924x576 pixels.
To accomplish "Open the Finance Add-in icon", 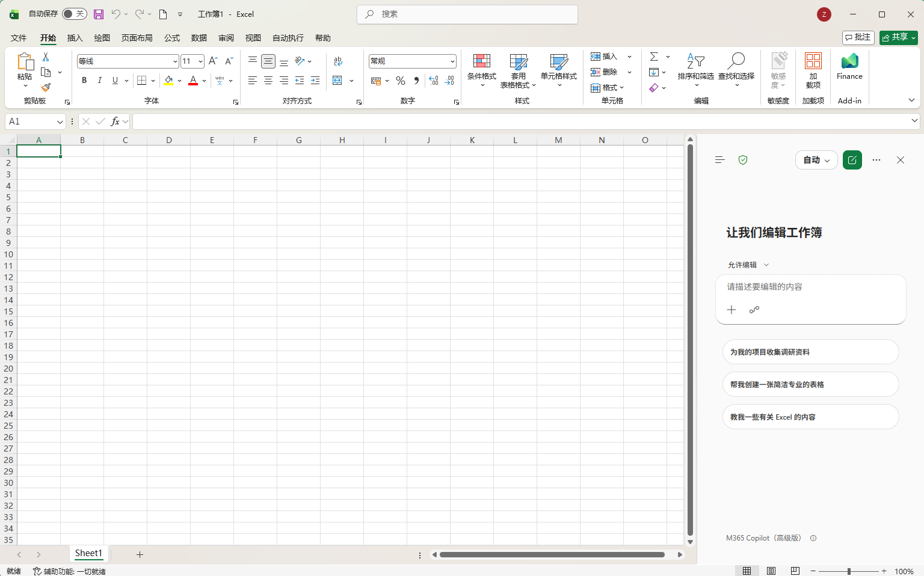I will click(x=849, y=66).
